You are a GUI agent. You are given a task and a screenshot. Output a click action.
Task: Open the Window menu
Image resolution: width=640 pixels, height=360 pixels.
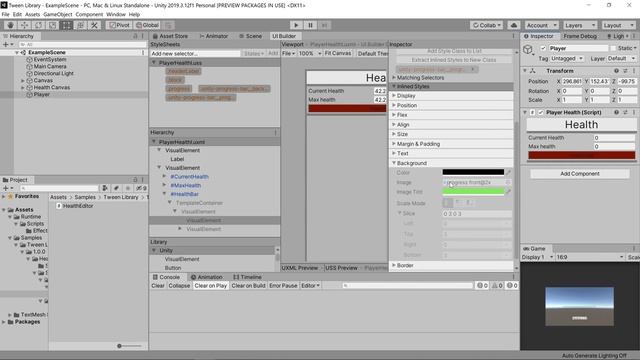(x=116, y=14)
